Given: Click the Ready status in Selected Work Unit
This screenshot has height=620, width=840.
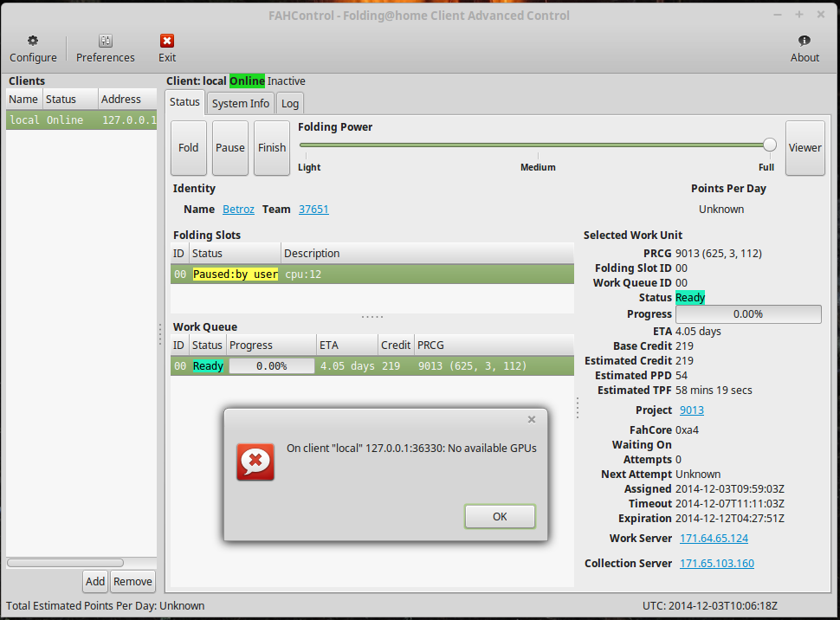Looking at the screenshot, I should [x=690, y=297].
